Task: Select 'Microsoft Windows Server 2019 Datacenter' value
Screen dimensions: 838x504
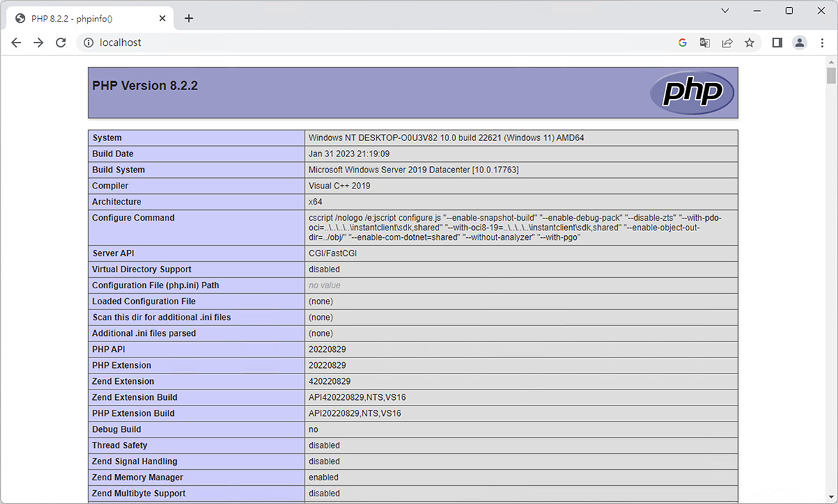Action: click(x=413, y=170)
